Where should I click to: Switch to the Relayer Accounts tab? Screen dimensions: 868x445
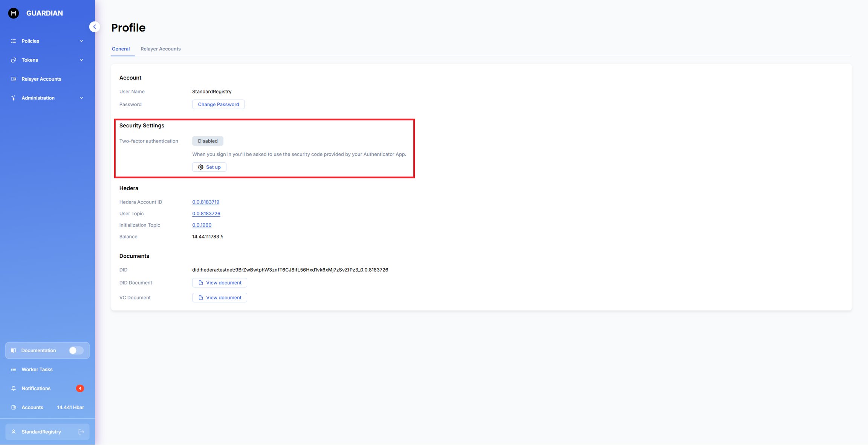[x=160, y=49]
